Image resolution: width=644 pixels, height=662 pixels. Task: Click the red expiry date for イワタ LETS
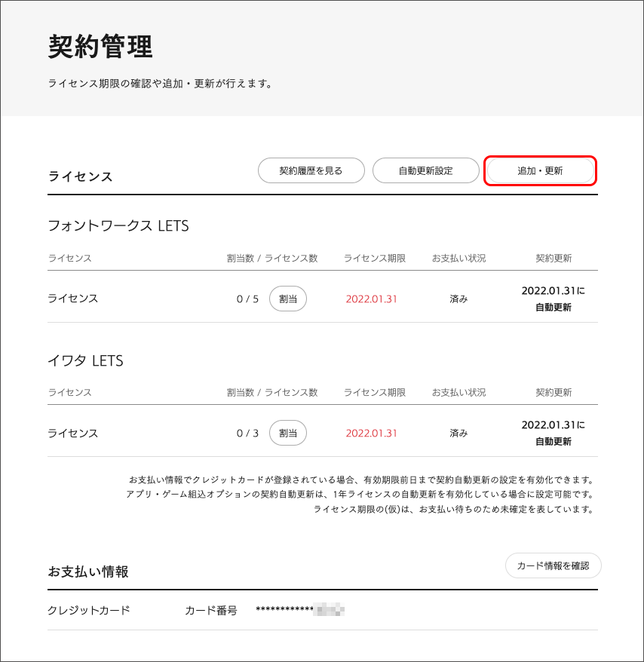coord(371,434)
